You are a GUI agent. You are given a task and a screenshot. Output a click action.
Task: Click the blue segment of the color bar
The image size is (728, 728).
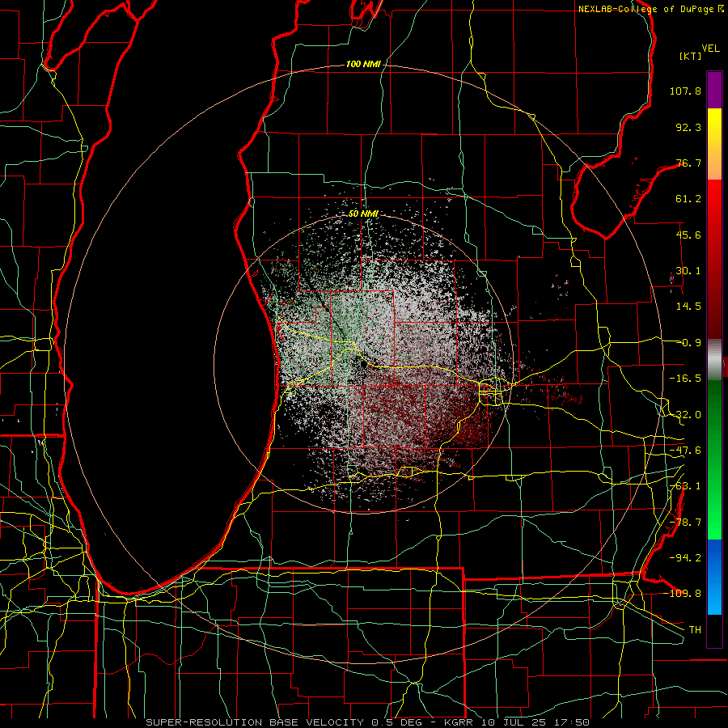click(x=714, y=577)
